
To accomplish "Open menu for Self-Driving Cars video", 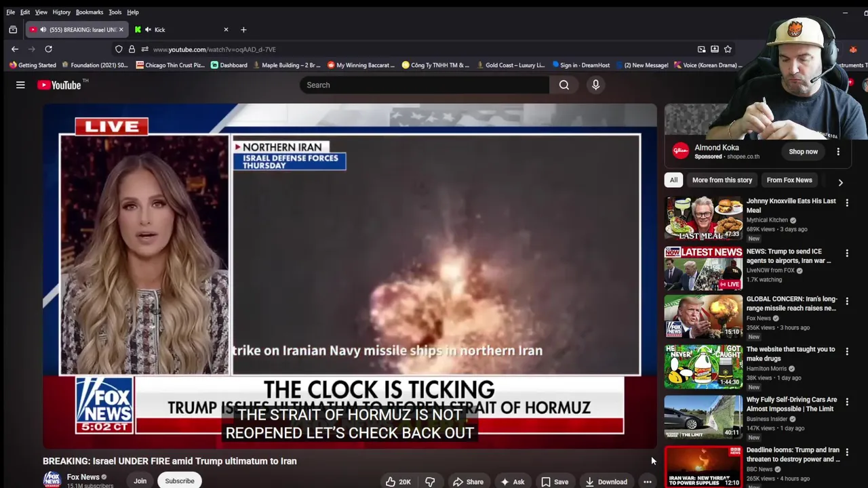I will (847, 402).
